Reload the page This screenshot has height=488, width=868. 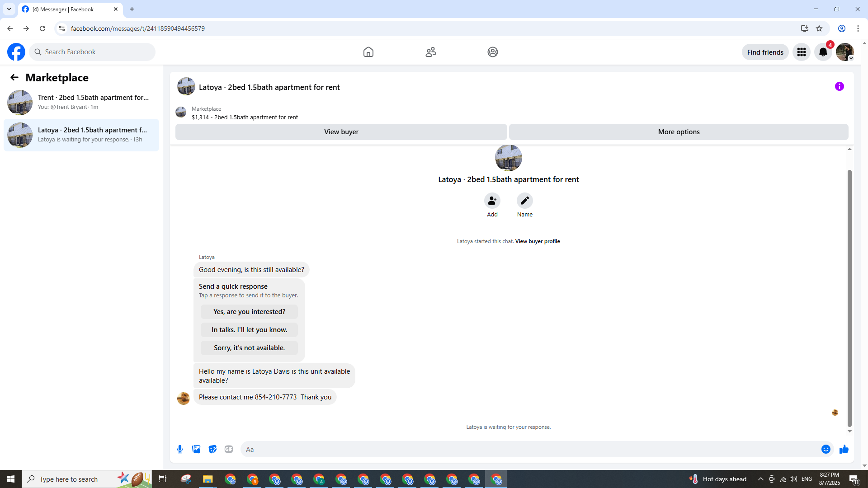(42, 28)
